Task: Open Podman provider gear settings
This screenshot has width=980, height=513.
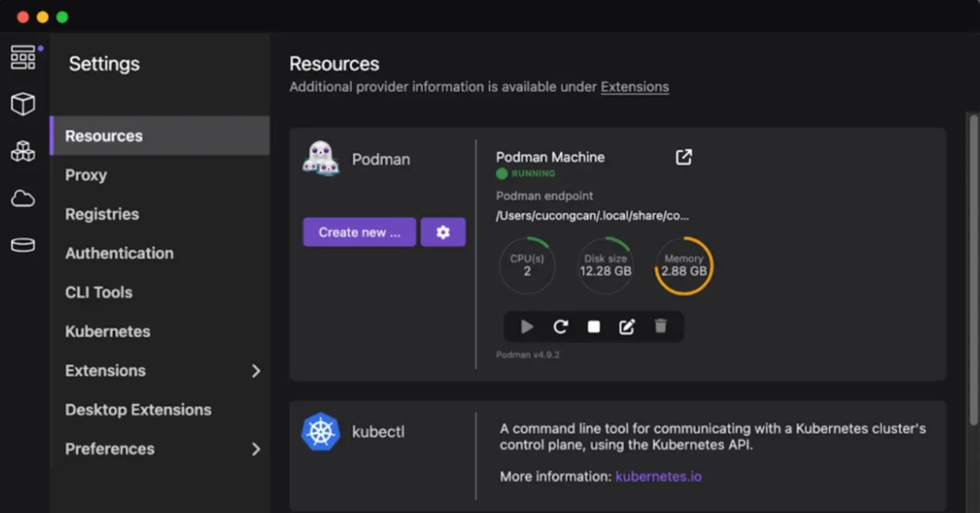Action: coord(443,232)
